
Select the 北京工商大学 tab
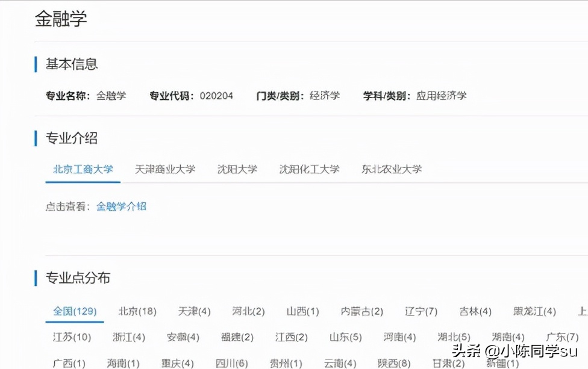click(83, 169)
